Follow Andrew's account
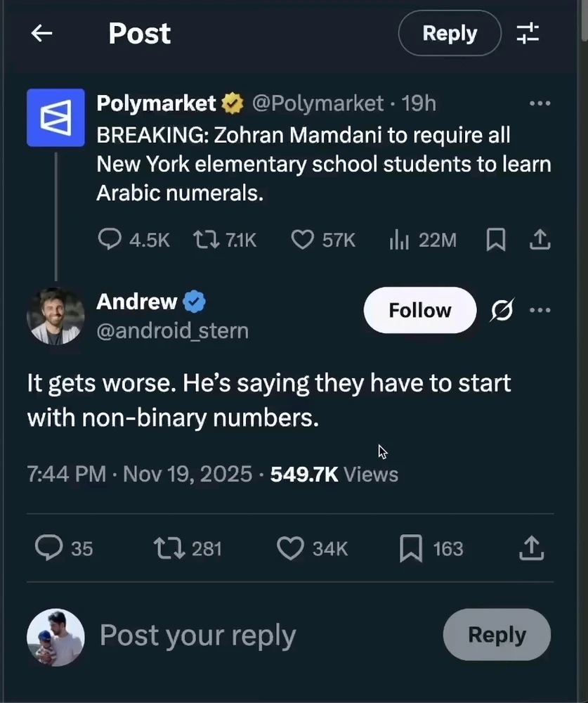588x703 pixels. coord(419,310)
